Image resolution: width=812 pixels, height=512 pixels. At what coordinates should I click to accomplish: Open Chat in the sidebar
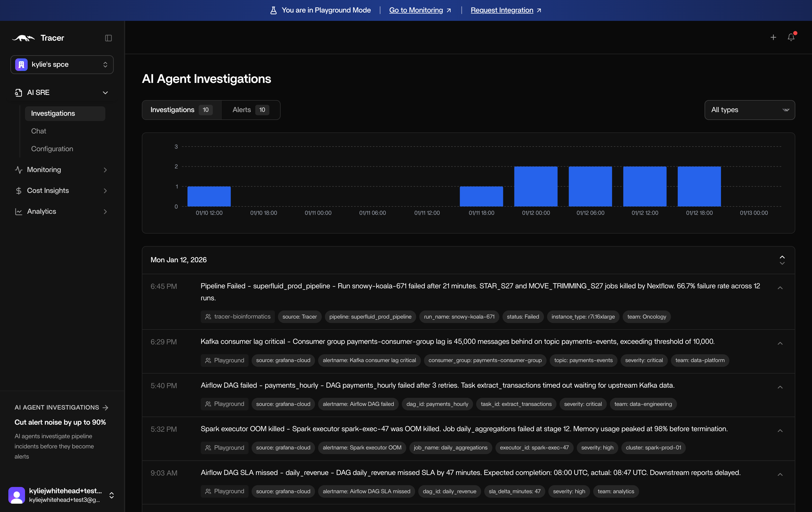click(39, 131)
